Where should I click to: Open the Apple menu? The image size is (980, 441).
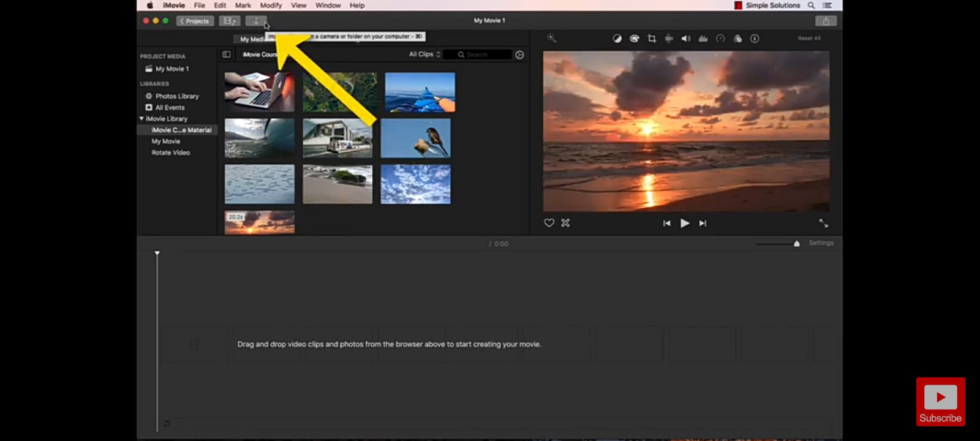point(149,6)
